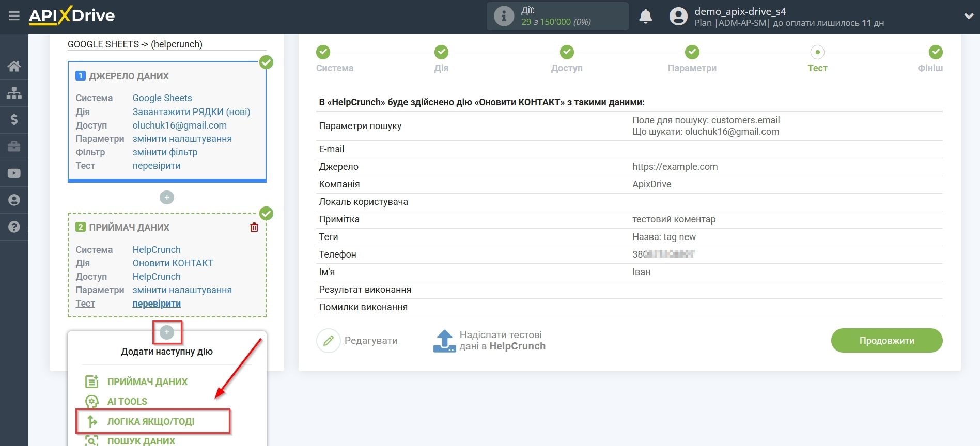
Task: Select AI TOOLS menu option
Action: [x=127, y=402]
